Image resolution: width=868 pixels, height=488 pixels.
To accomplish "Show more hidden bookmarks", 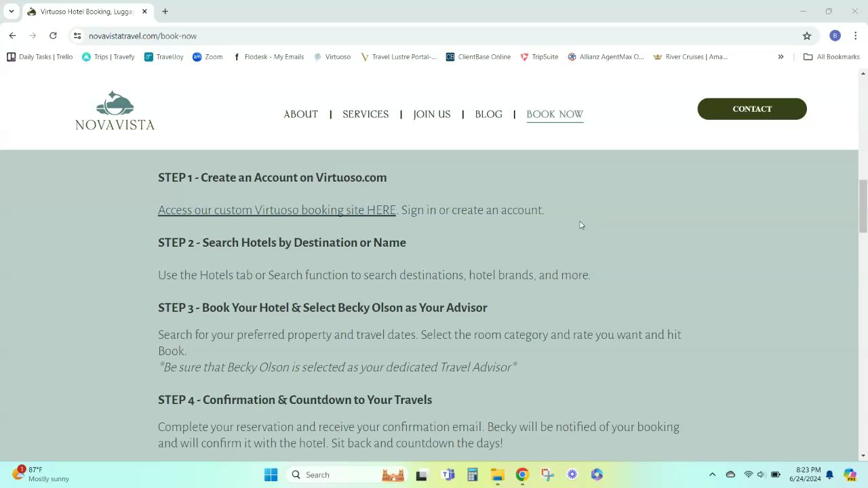I will [781, 57].
